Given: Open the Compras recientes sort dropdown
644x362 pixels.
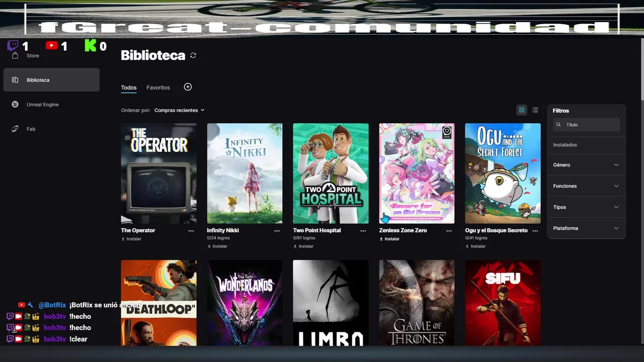Looking at the screenshot, I should tap(180, 110).
